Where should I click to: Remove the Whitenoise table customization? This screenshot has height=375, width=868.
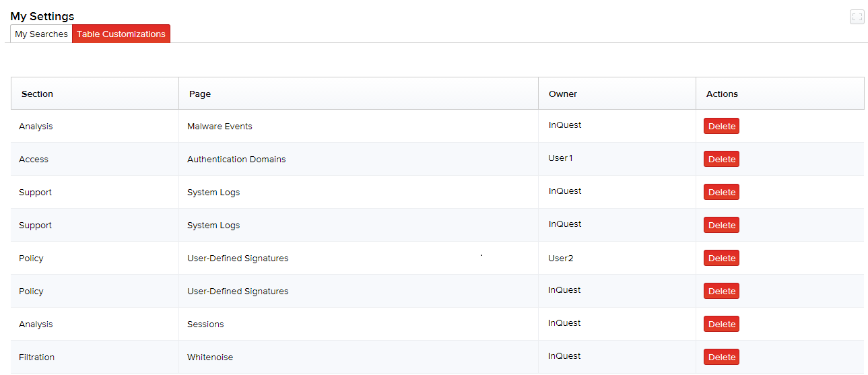pos(721,357)
